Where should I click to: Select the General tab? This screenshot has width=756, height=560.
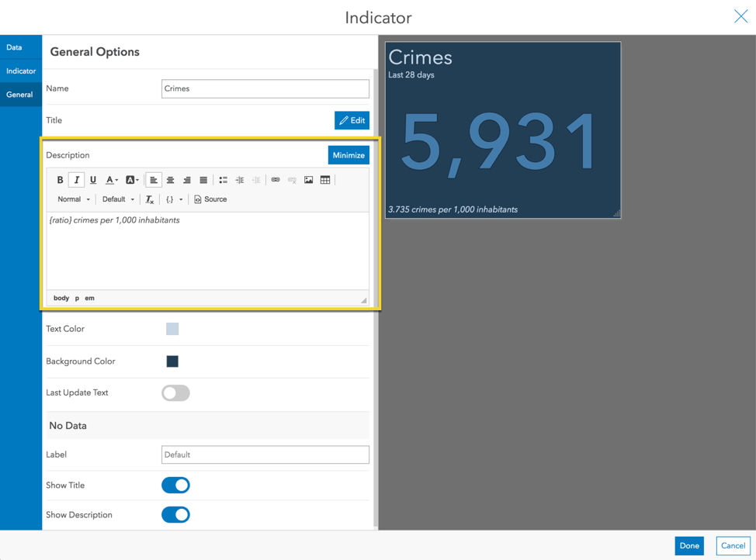pos(21,95)
